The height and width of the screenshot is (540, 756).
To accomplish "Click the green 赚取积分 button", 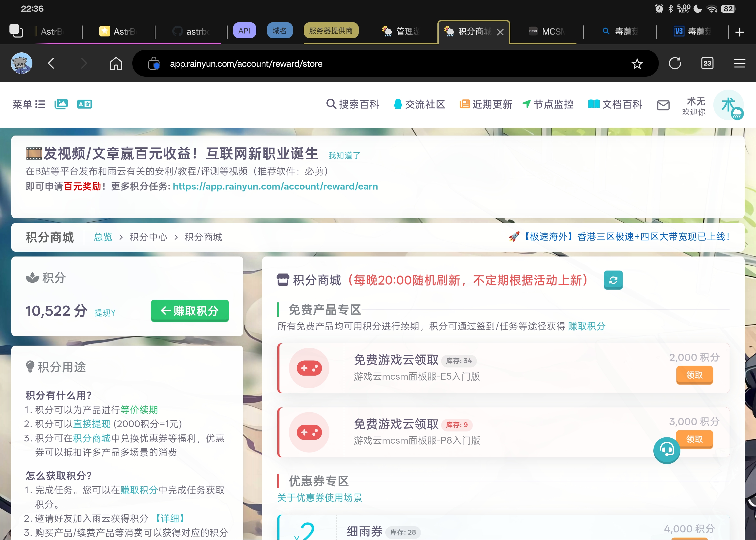I will coord(190,310).
